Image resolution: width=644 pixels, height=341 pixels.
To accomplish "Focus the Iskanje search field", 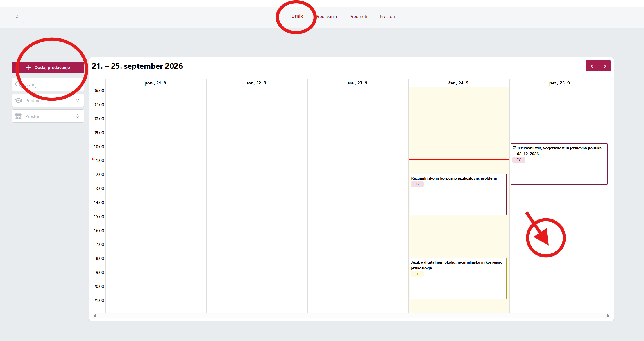I will coord(48,84).
